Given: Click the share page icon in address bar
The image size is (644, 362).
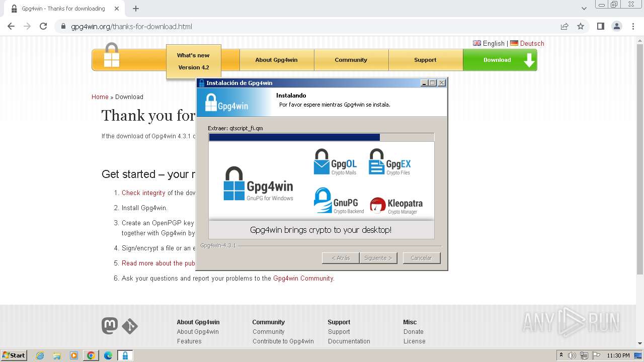Looking at the screenshot, I should 565,26.
